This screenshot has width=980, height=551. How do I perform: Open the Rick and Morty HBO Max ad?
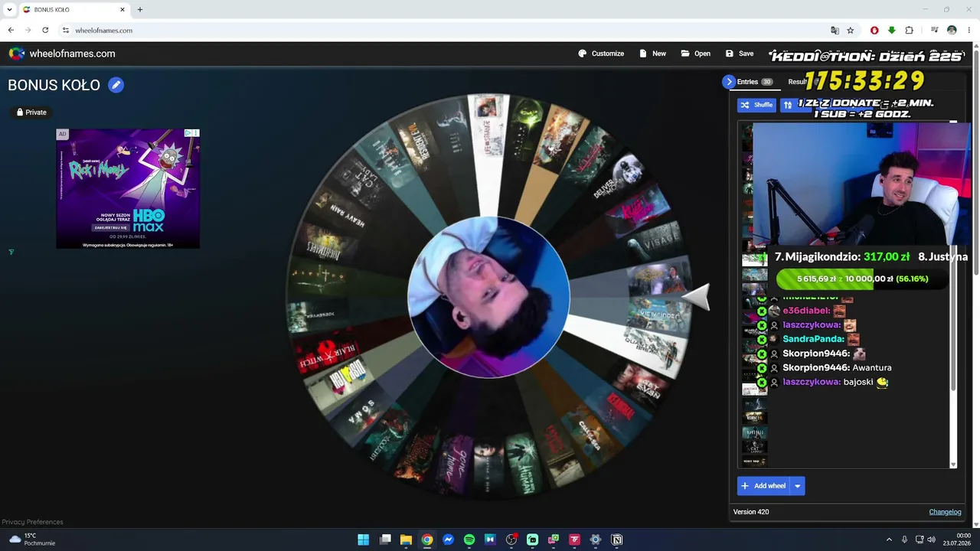(x=128, y=188)
